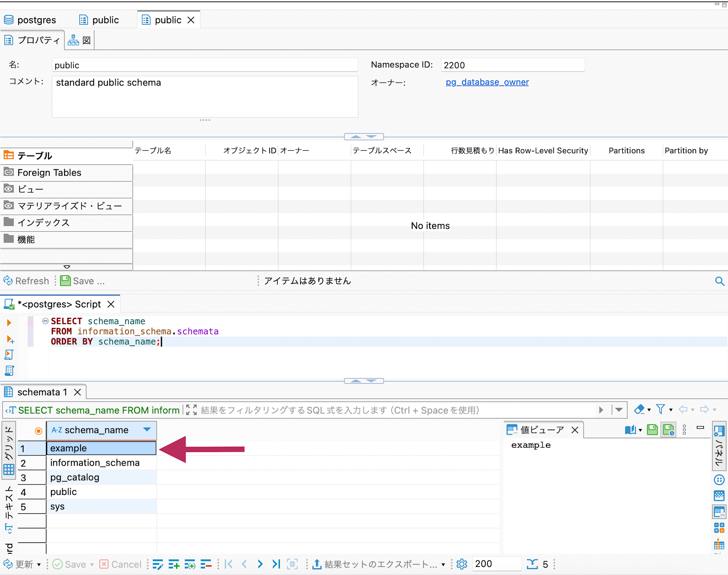Open filter history dropdown arrow
The image size is (728, 575).
pos(619,410)
